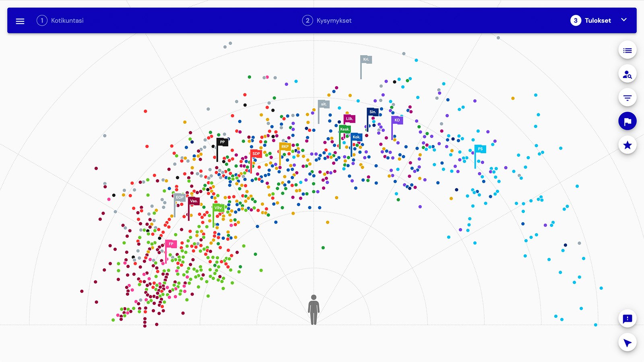Select the SDP party flag

pyautogui.click(x=256, y=154)
